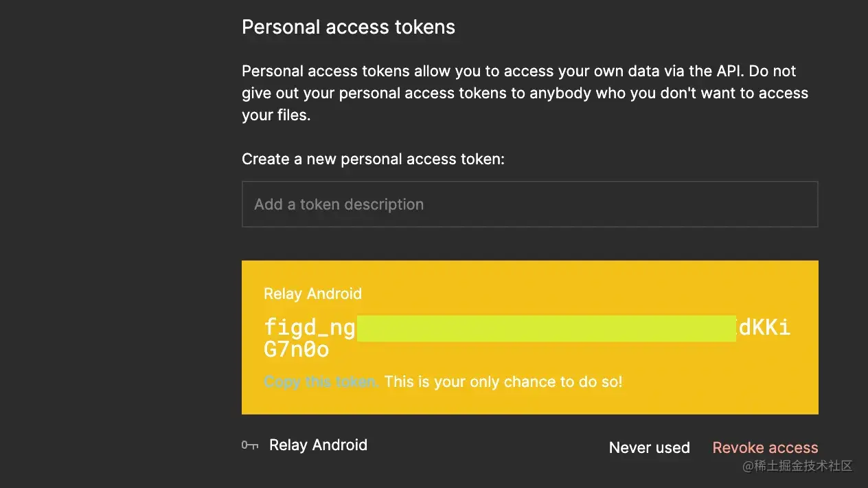Click "This is your only chance" warning text

[x=503, y=381]
